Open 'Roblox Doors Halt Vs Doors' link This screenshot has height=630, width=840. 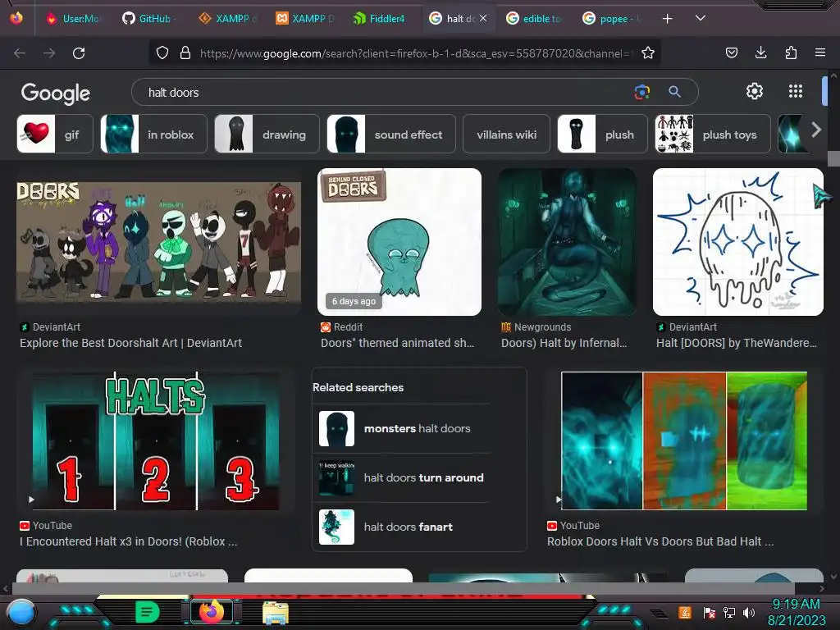click(x=660, y=541)
